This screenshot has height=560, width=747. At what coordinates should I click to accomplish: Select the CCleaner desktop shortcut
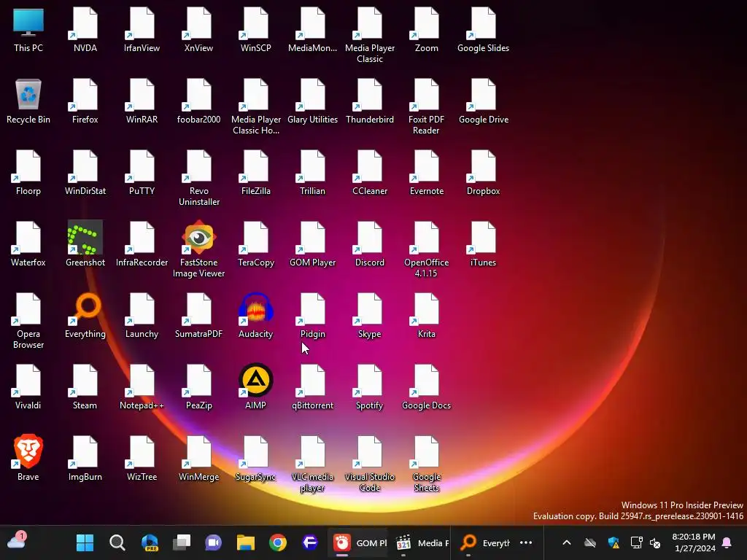(370, 172)
